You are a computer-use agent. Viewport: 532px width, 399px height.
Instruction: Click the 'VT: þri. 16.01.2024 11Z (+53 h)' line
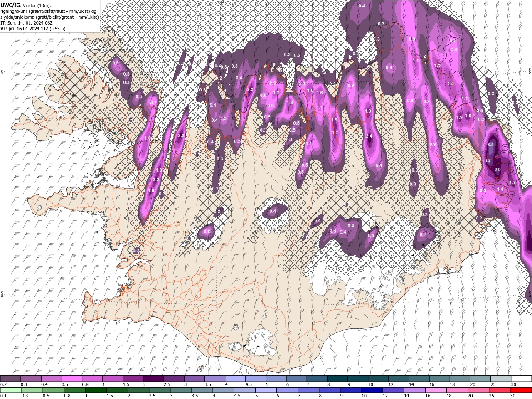pos(33,29)
